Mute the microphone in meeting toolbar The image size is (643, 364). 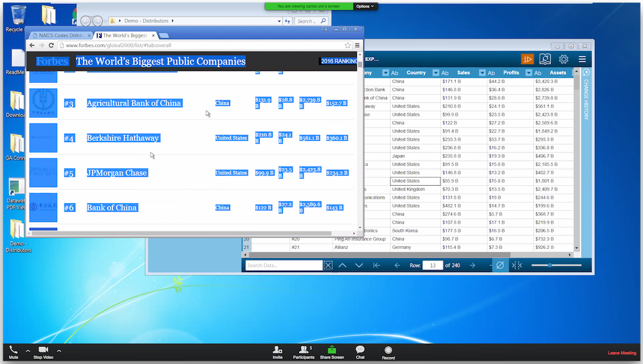coord(14,350)
